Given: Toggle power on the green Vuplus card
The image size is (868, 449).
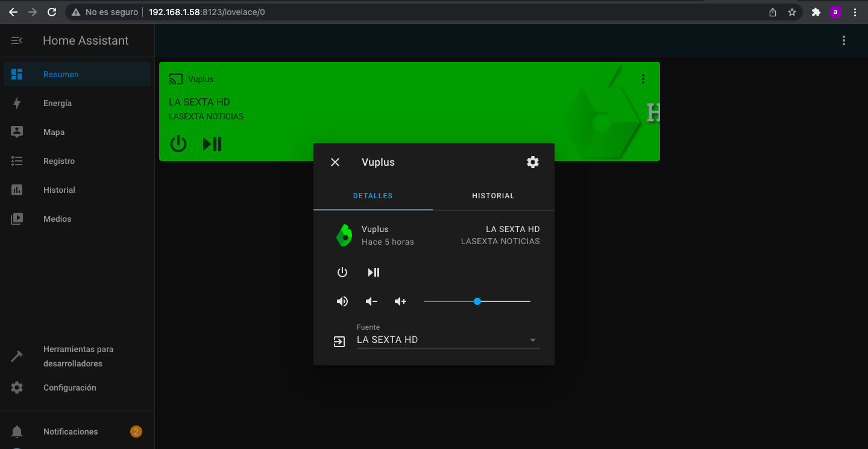Looking at the screenshot, I should (178, 144).
